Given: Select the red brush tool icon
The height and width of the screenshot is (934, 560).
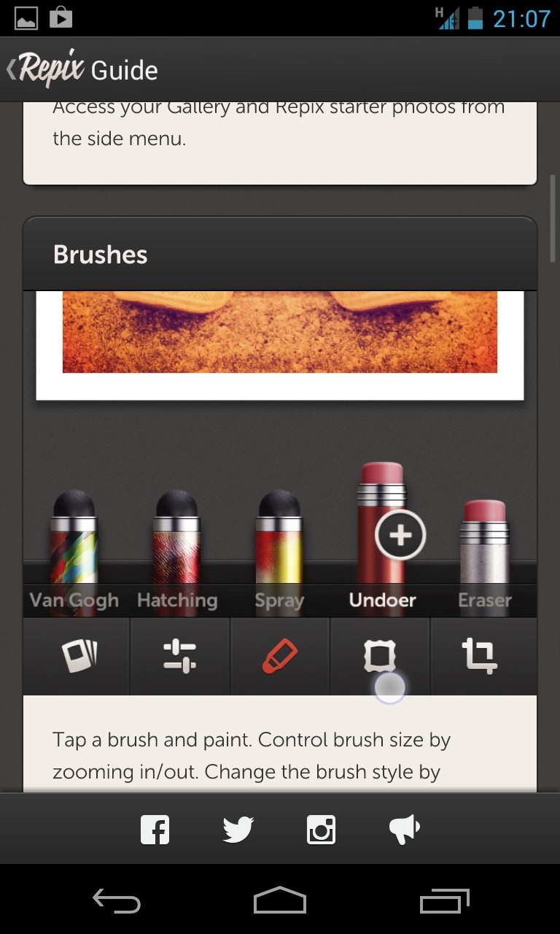Looking at the screenshot, I should 280,656.
